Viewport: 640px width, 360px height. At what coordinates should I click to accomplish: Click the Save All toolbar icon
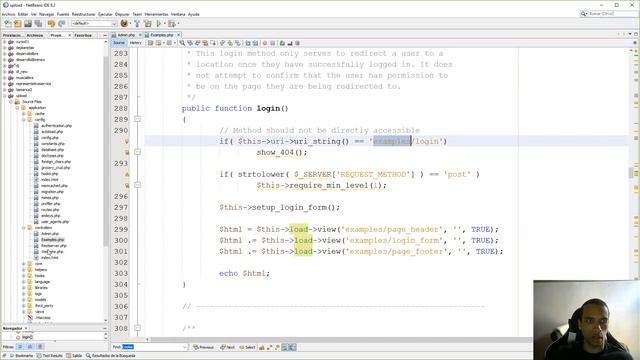click(x=38, y=24)
